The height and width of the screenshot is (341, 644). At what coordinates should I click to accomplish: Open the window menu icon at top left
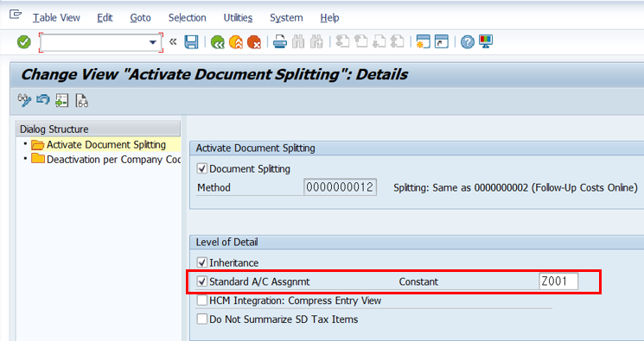[16, 15]
